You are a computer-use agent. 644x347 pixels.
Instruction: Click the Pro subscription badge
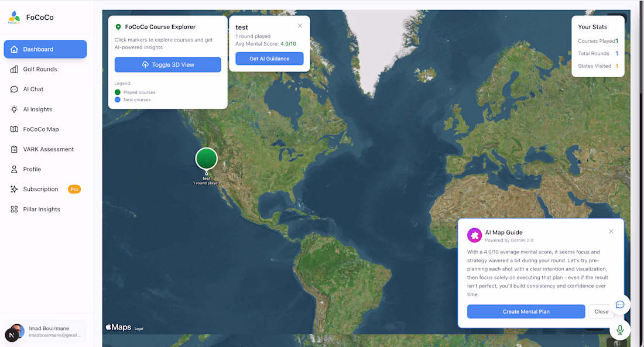[74, 190]
